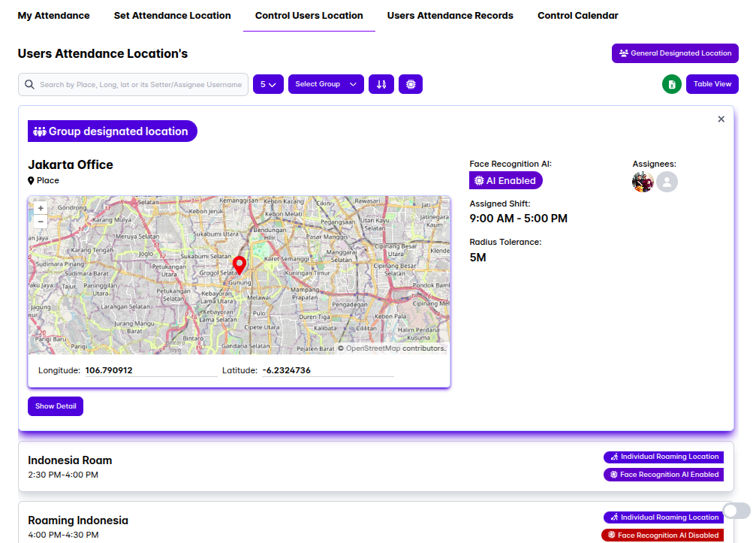Close the Jakarta Office location card

[721, 119]
